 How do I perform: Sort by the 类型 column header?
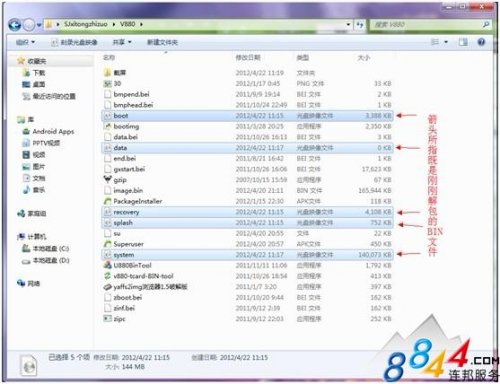[302, 58]
